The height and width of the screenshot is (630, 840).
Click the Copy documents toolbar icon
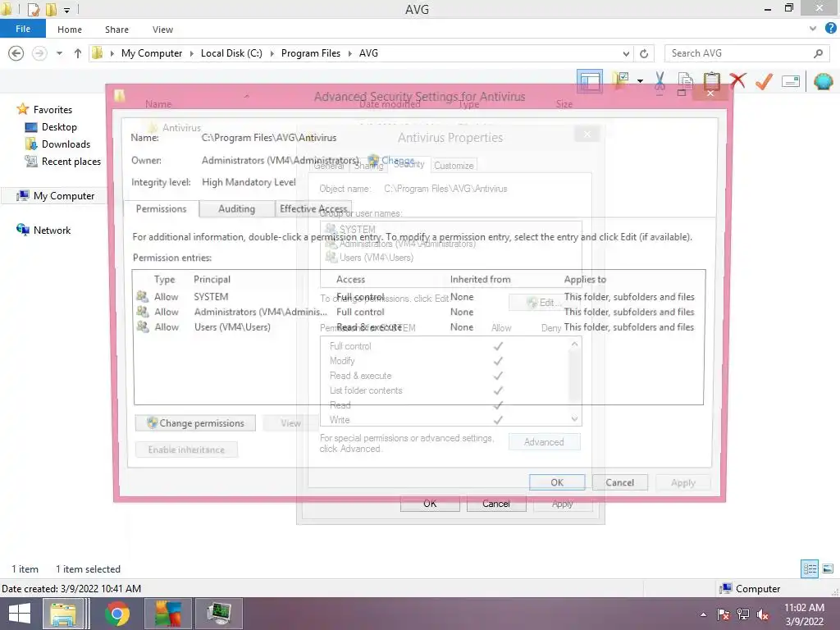[685, 81]
